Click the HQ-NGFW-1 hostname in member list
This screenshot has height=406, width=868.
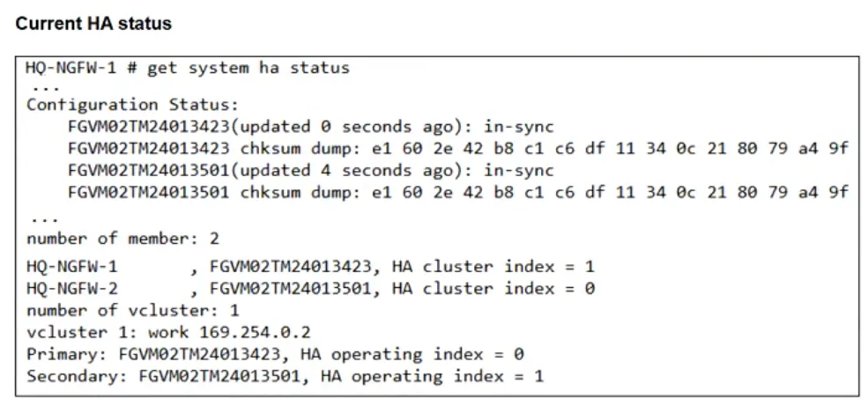(72, 267)
